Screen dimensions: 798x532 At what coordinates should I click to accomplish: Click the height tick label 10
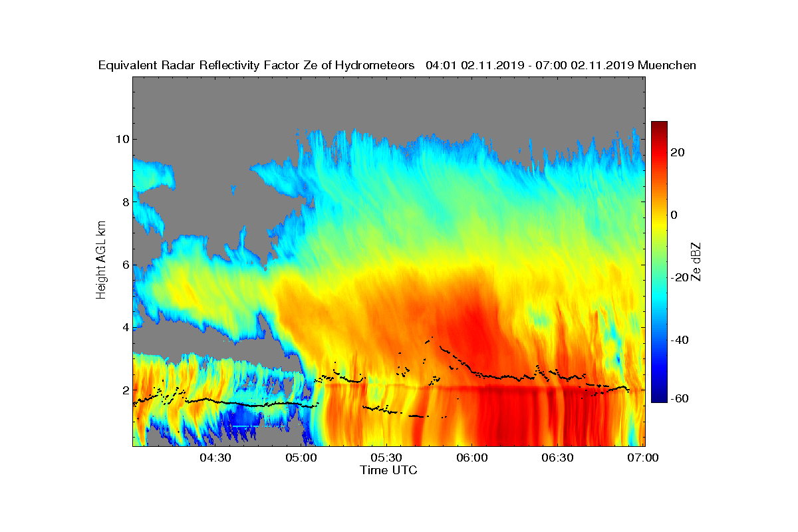pos(121,139)
